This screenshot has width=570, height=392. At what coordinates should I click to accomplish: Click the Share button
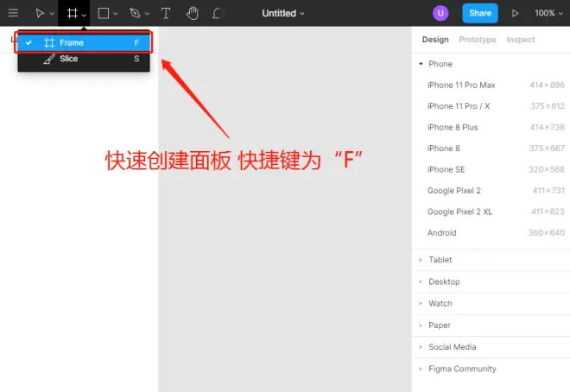point(480,13)
